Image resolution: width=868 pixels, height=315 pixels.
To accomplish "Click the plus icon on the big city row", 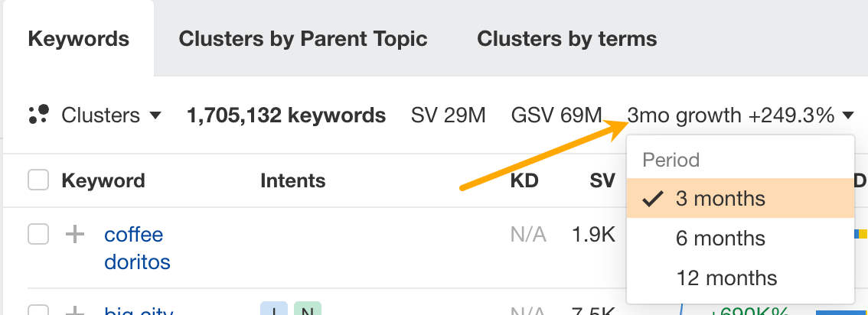I will (x=74, y=310).
